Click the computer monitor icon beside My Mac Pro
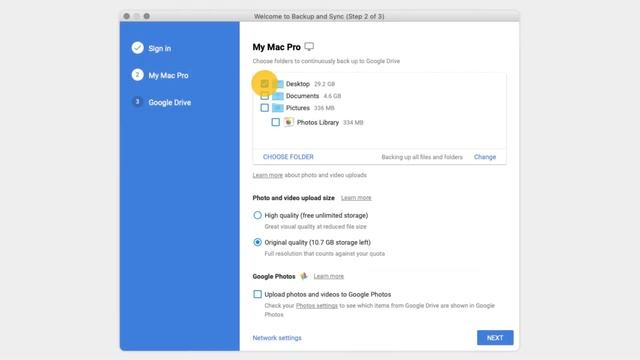This screenshot has width=640, height=360. coord(309,47)
